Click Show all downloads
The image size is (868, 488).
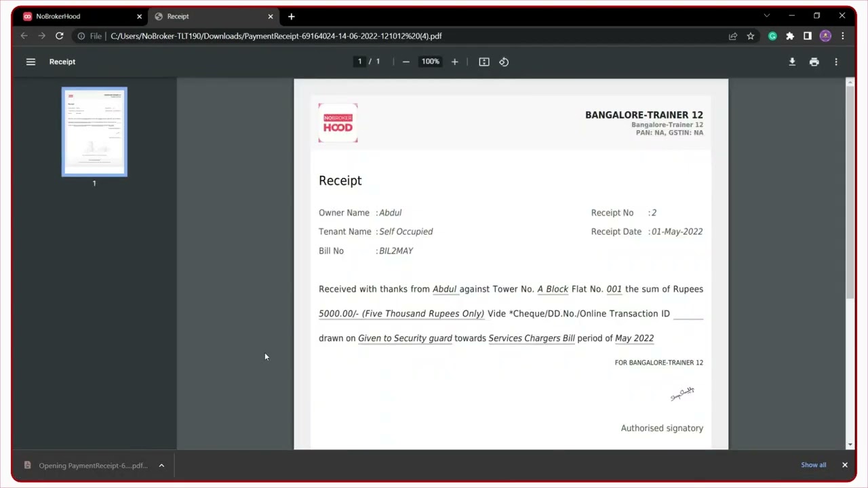coord(813,465)
